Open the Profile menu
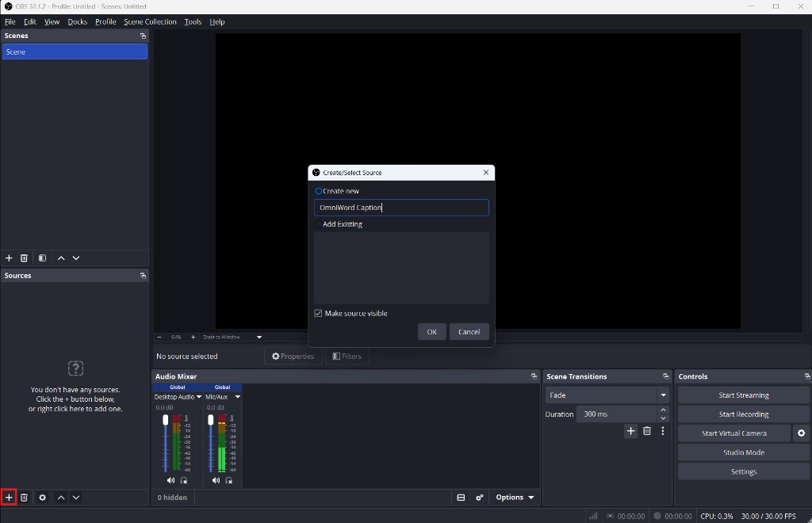This screenshot has width=812, height=523. point(105,21)
